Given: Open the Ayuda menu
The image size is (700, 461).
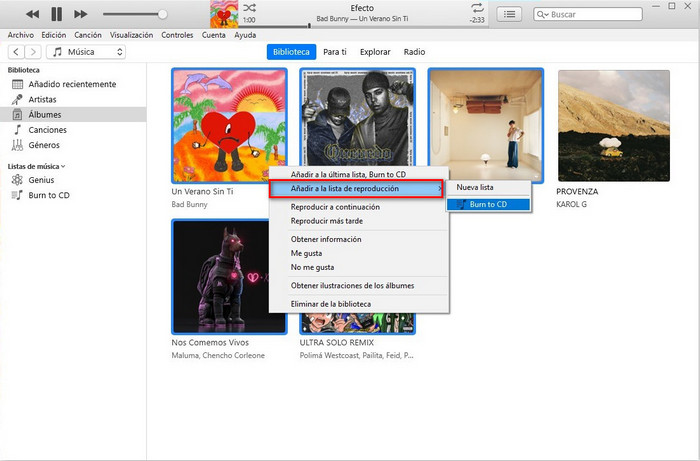Looking at the screenshot, I should click(x=245, y=35).
